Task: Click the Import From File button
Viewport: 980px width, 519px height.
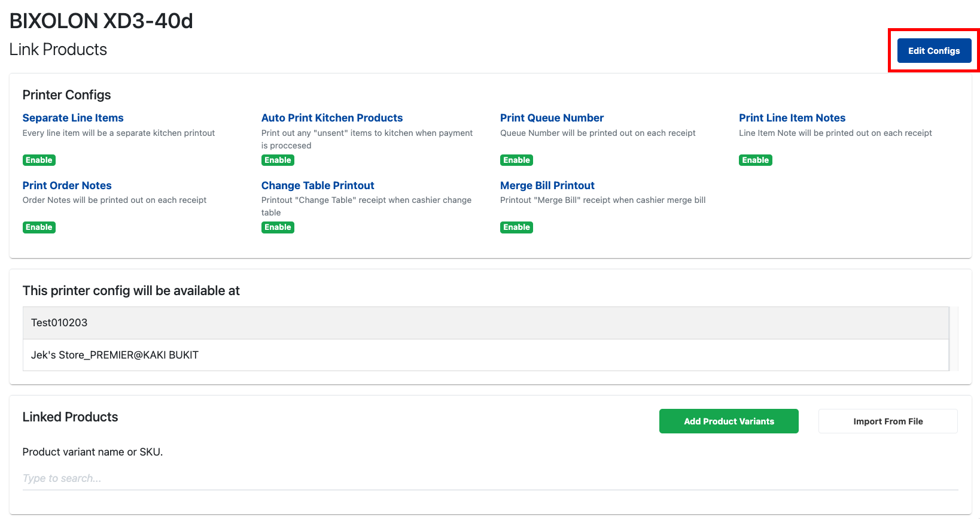Action: 887,421
